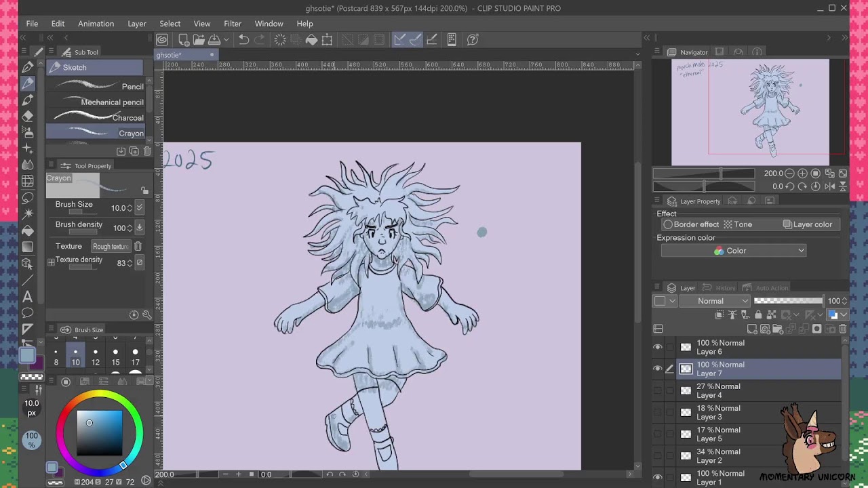Select the Lasso selection tool
This screenshot has width=868, height=488.
coord(28,198)
